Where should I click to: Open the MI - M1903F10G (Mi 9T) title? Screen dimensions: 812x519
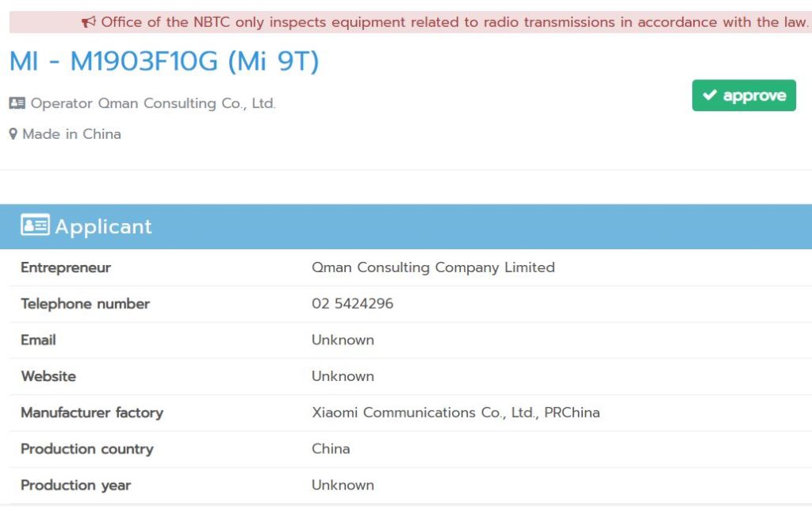[x=164, y=61]
